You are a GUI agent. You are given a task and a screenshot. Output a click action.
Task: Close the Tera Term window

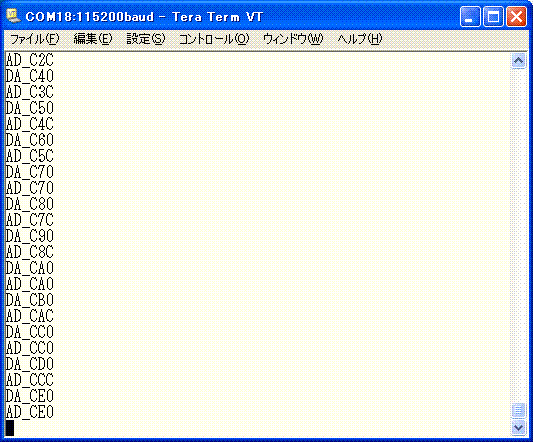[516, 17]
